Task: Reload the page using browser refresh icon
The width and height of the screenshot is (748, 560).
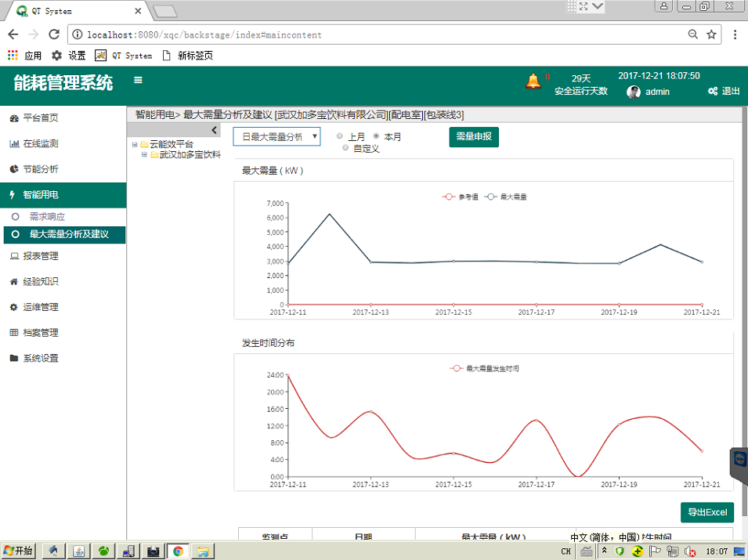Action: tap(54, 34)
